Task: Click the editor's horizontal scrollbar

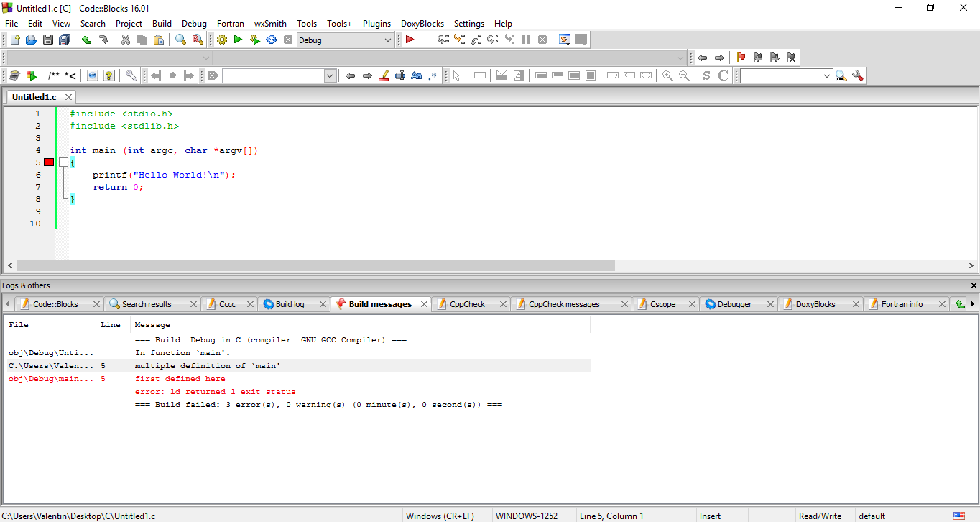Action: [309, 265]
